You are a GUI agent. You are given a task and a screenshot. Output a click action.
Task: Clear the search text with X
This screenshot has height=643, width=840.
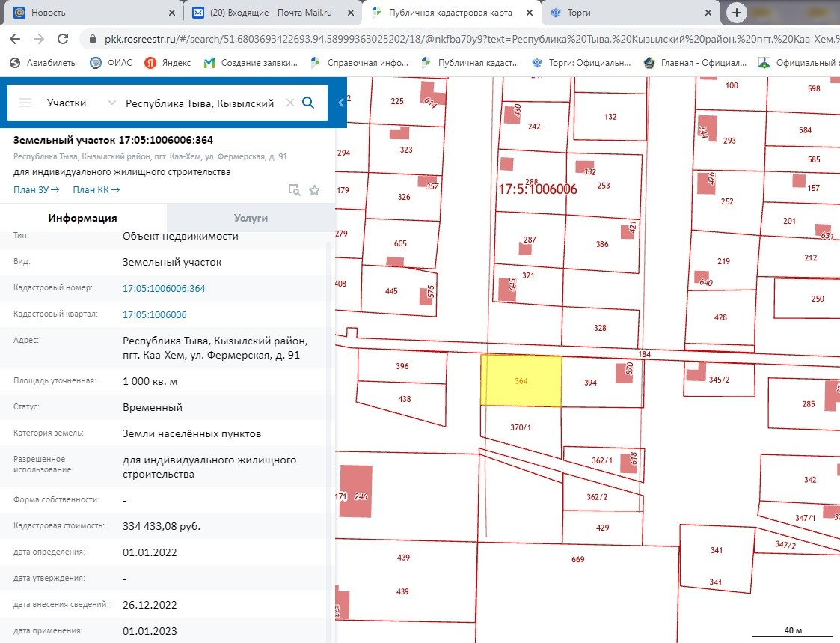pos(290,103)
